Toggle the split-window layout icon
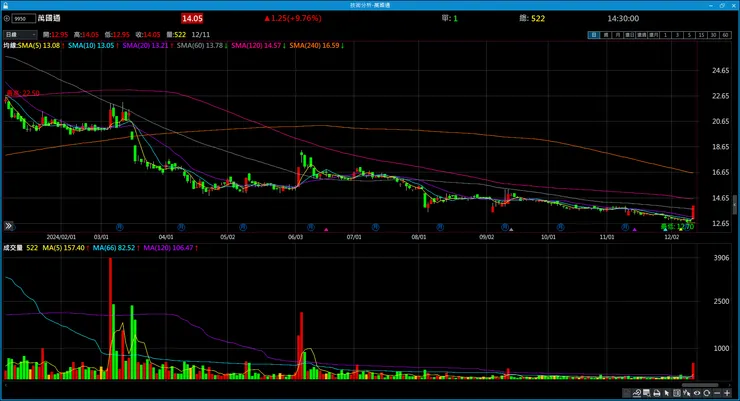 point(677,393)
